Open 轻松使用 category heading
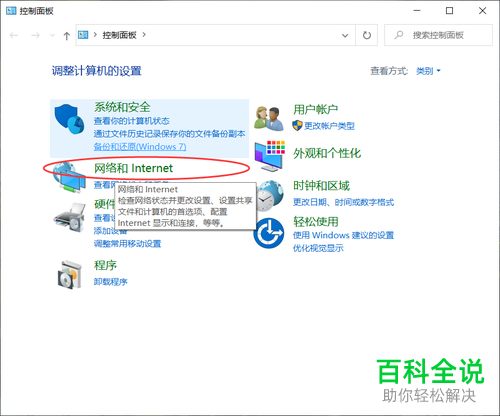This screenshot has width=500, height=416. click(x=316, y=222)
